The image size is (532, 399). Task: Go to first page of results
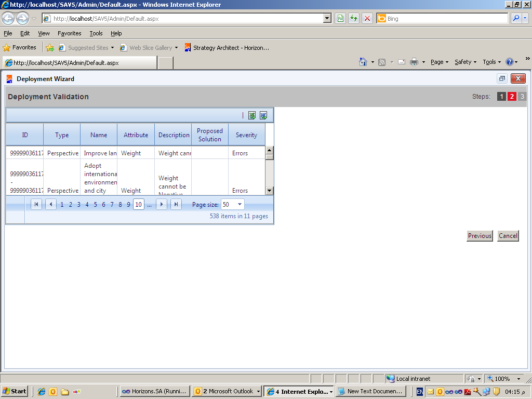[36, 204]
